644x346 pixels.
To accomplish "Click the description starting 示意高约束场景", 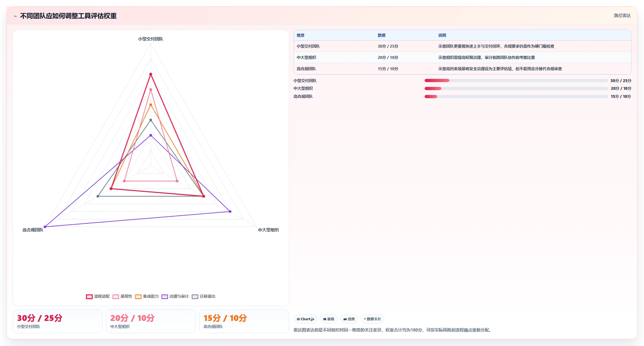I will pyautogui.click(x=500, y=69).
